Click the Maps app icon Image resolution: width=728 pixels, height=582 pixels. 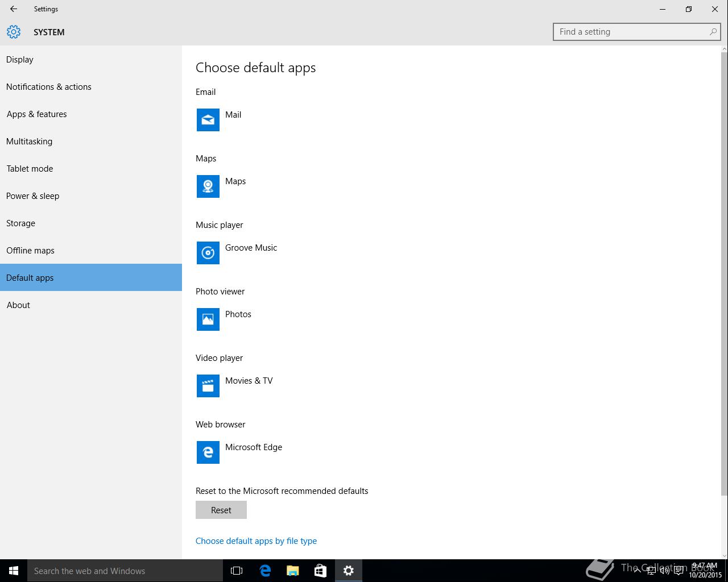[x=208, y=186]
